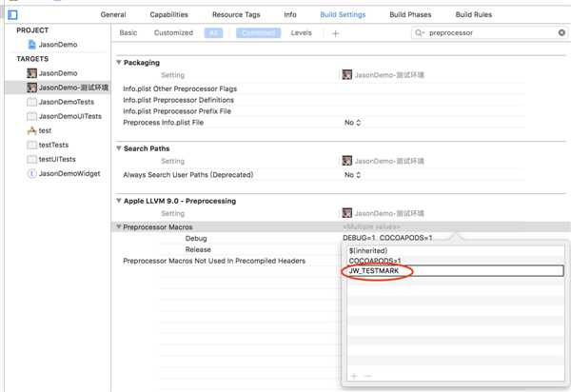Select Preprocessor Macros Not Used In Precompiled Headers
This screenshot has width=571, height=392.
coord(214,261)
